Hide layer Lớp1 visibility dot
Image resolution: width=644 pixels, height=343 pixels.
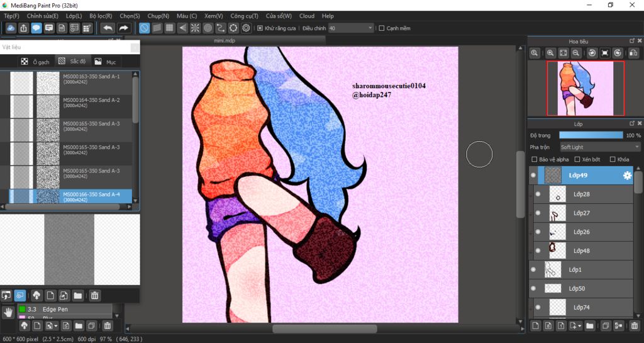(x=533, y=270)
